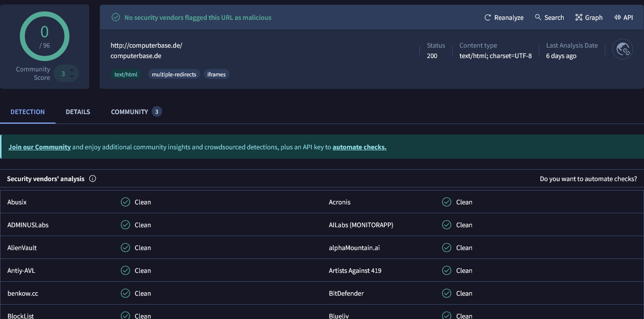
Task: Click the Community Score label
Action: [33, 73]
